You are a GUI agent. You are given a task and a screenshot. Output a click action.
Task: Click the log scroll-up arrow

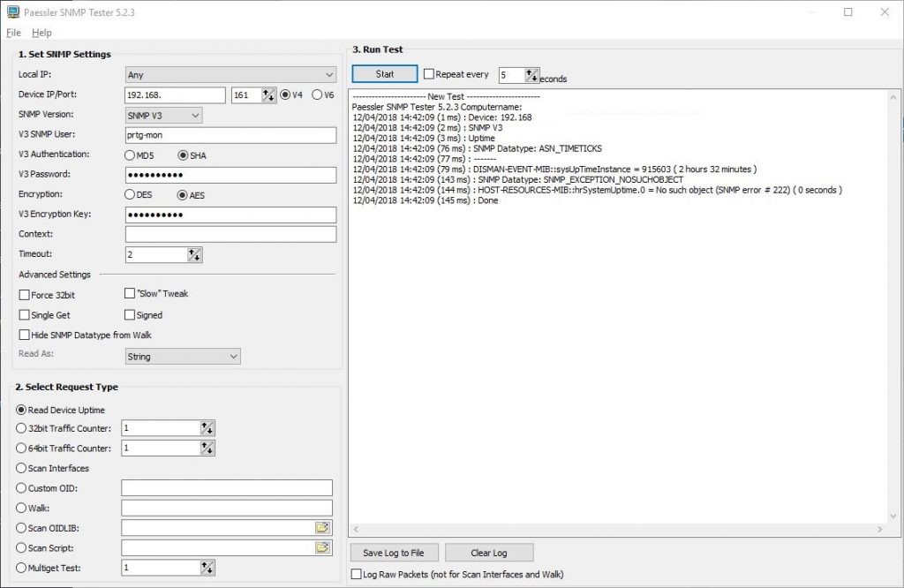pos(893,97)
